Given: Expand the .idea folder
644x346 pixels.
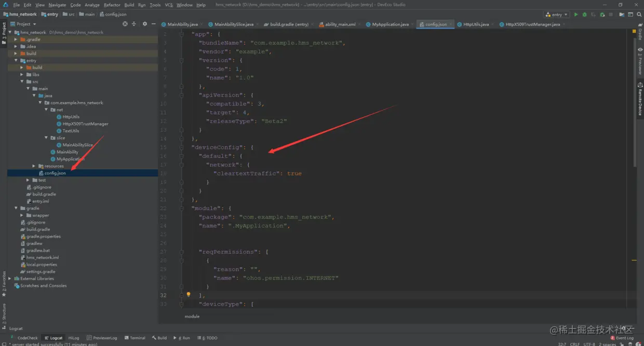Looking at the screenshot, I should tap(16, 46).
